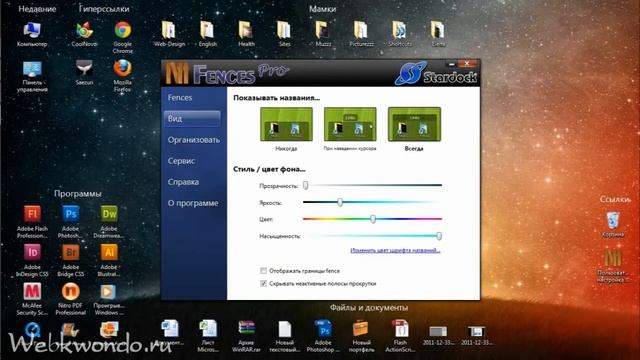Open the О программе tab
The height and width of the screenshot is (360, 640).
click(193, 203)
